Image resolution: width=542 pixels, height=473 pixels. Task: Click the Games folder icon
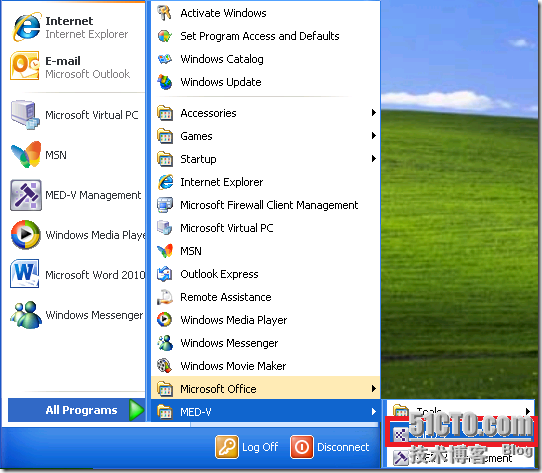(165, 136)
